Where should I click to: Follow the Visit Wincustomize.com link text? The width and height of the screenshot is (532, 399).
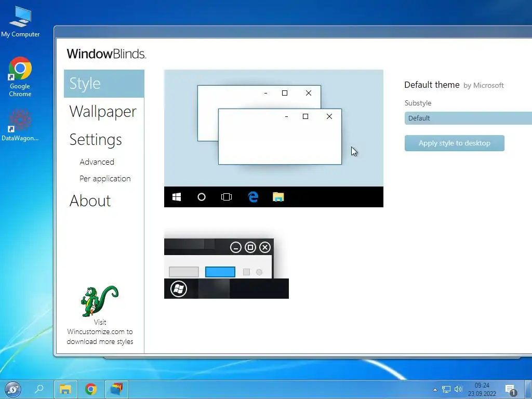click(100, 332)
